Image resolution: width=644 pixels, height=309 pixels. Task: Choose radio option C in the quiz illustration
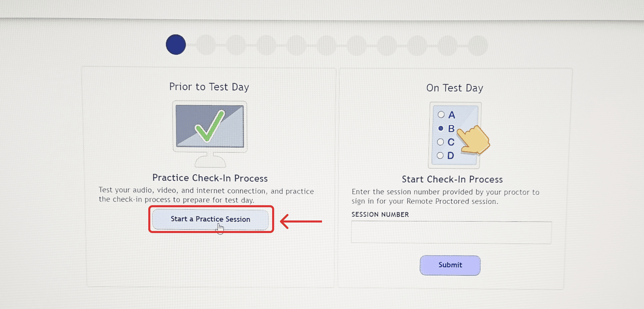[440, 142]
